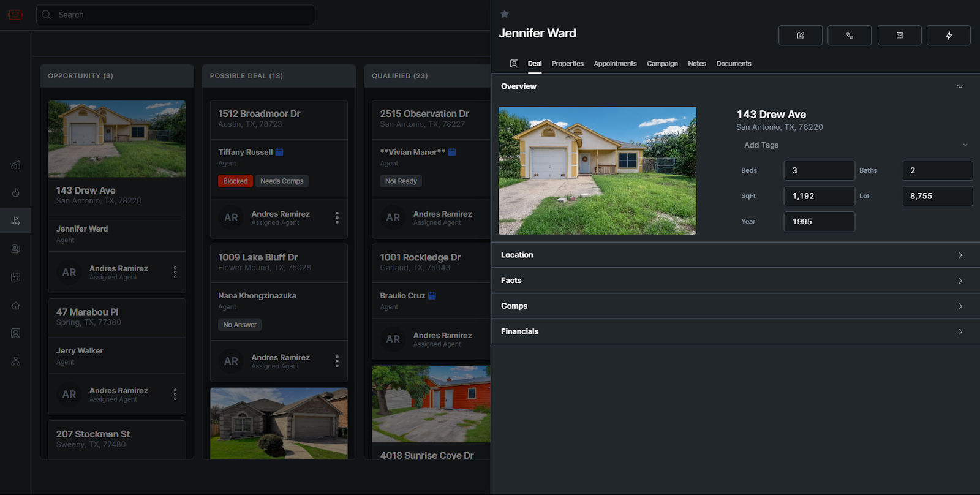Open options menu on 47 Marabou Pl card
This screenshot has width=980, height=495.
tap(175, 395)
